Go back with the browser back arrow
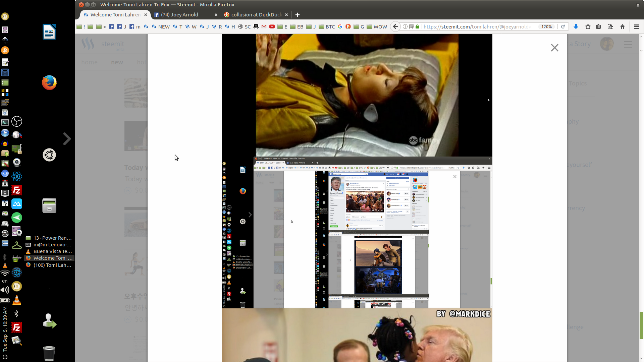 395,27
